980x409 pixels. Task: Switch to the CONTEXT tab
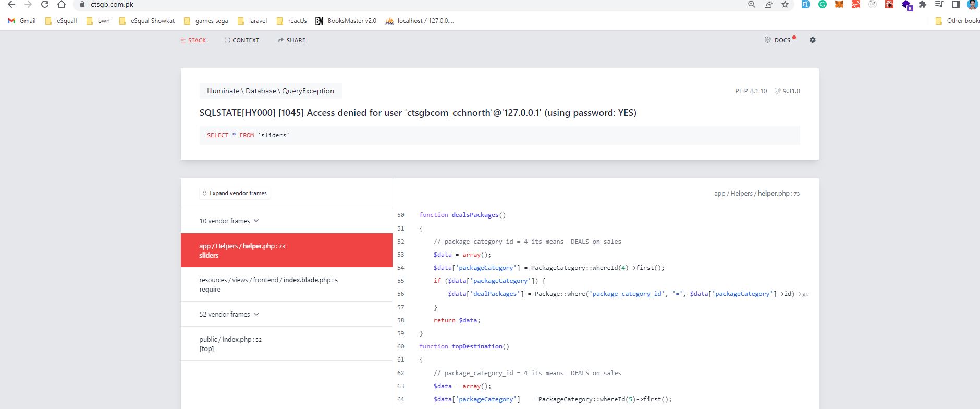[x=241, y=40]
